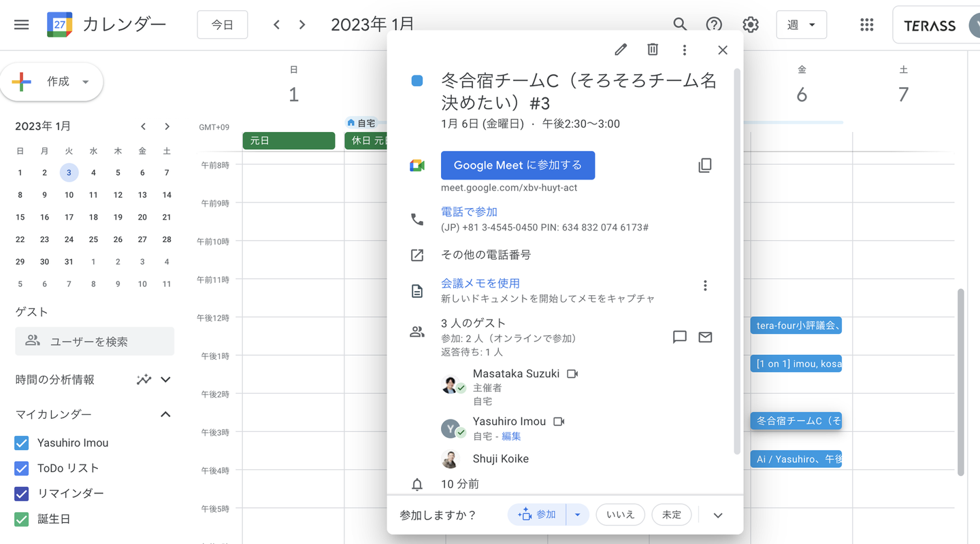This screenshot has height=544, width=980.
Task: Email the guests via envelope icon
Action: coord(705,337)
